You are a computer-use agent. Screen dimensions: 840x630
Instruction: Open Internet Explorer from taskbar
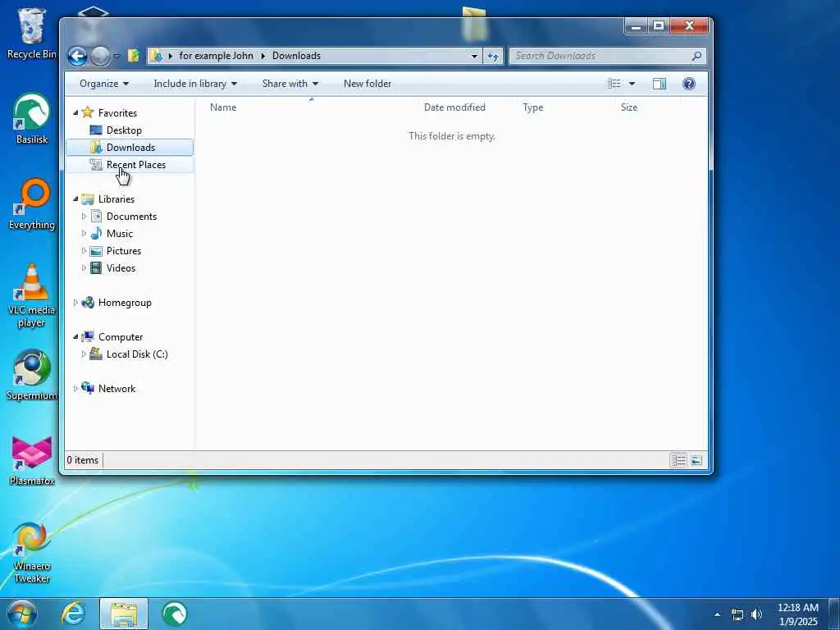[x=73, y=614]
